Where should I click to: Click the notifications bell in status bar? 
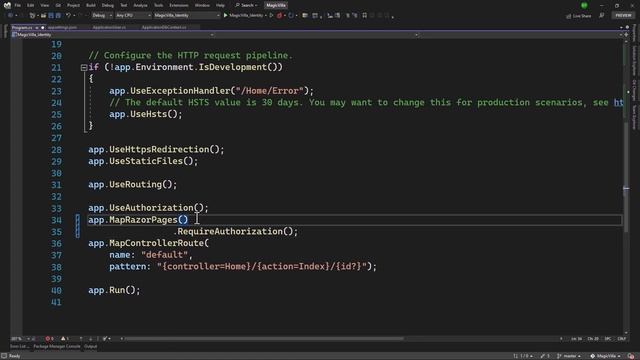tap(631, 356)
